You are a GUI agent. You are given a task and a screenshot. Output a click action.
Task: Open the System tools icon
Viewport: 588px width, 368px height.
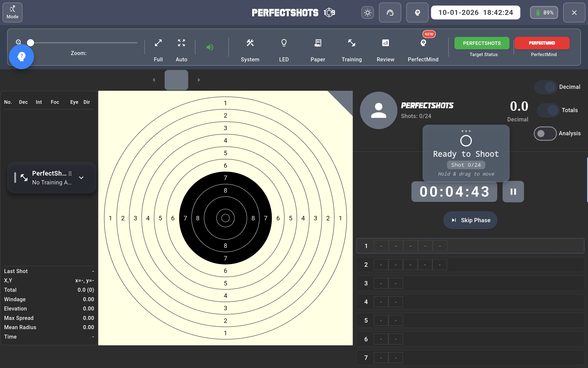click(250, 43)
